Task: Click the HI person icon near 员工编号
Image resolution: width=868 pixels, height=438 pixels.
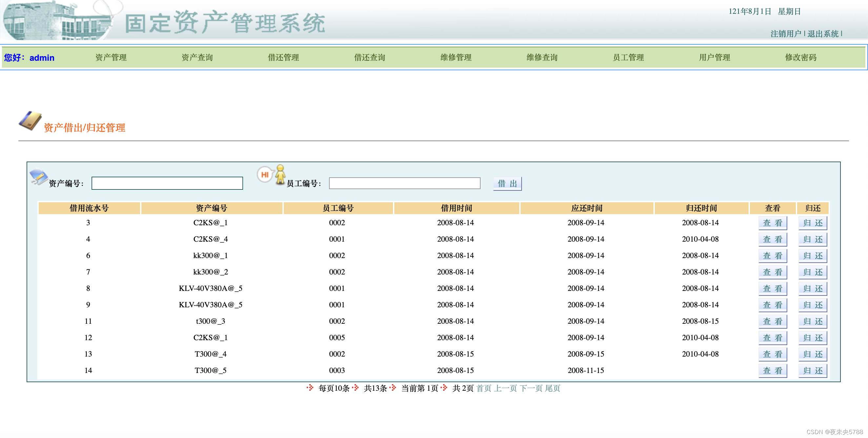Action: point(272,174)
